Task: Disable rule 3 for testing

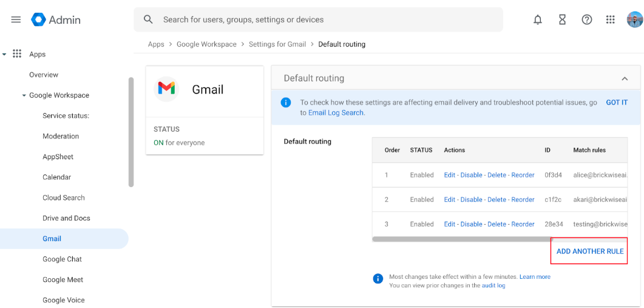Action: point(471,224)
